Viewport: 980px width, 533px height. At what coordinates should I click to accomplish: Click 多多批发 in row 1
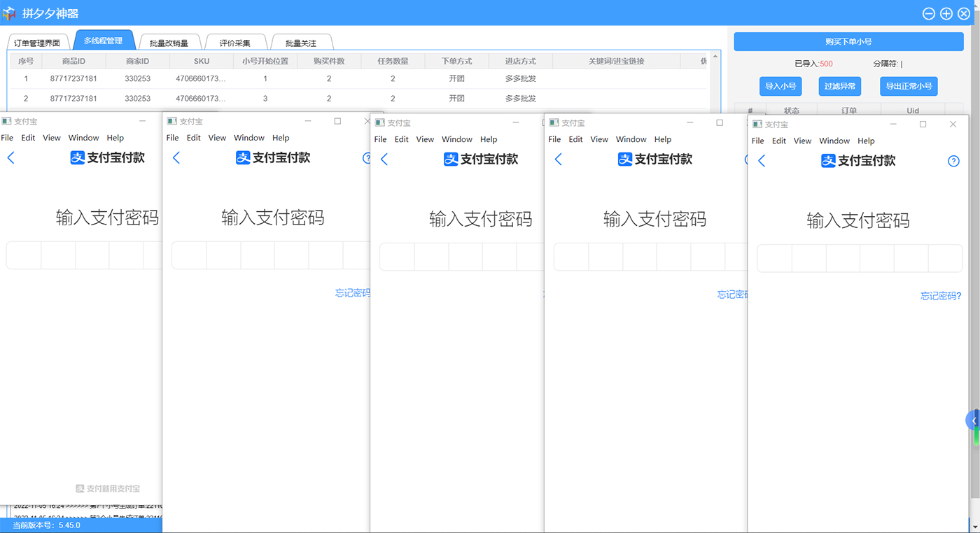tap(521, 79)
